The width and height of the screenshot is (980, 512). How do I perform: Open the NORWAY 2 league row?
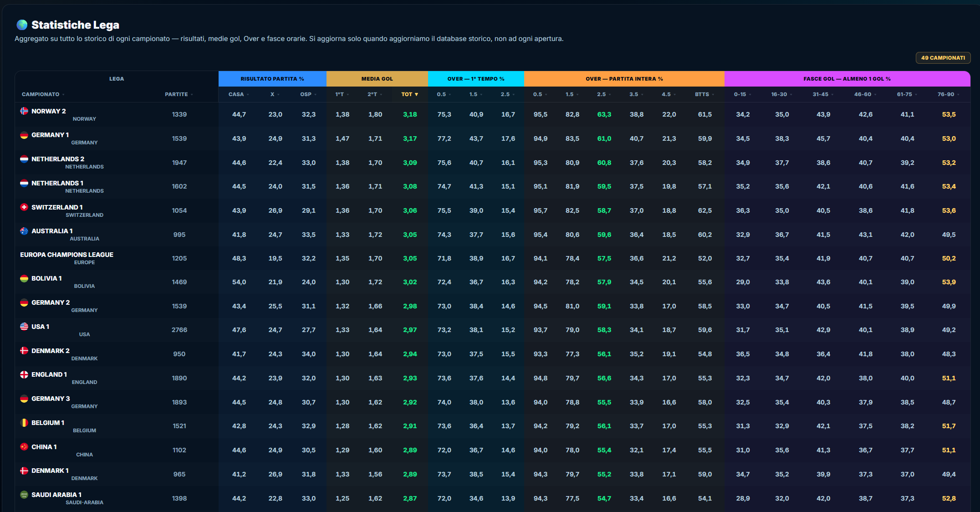493,114
